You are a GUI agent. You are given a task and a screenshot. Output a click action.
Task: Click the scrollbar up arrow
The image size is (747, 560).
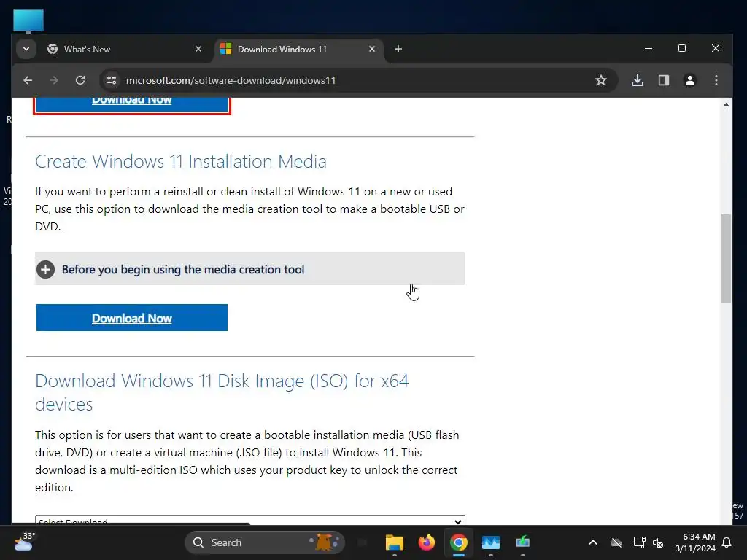point(726,104)
